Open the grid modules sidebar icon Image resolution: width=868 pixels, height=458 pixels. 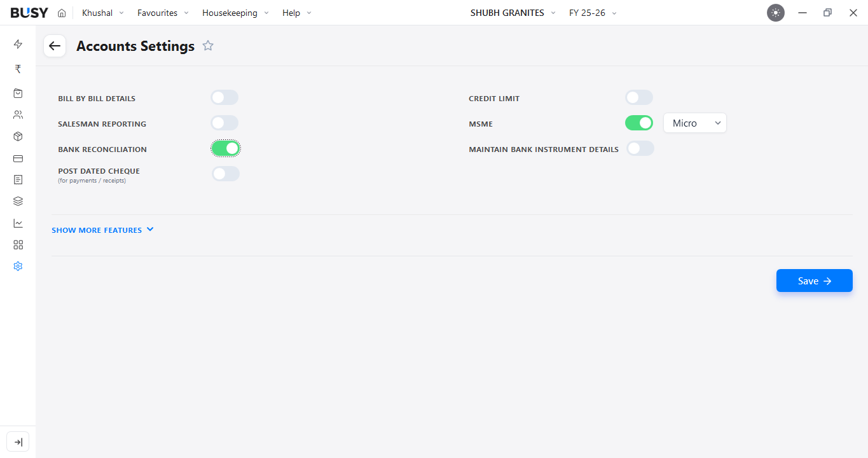tap(18, 245)
